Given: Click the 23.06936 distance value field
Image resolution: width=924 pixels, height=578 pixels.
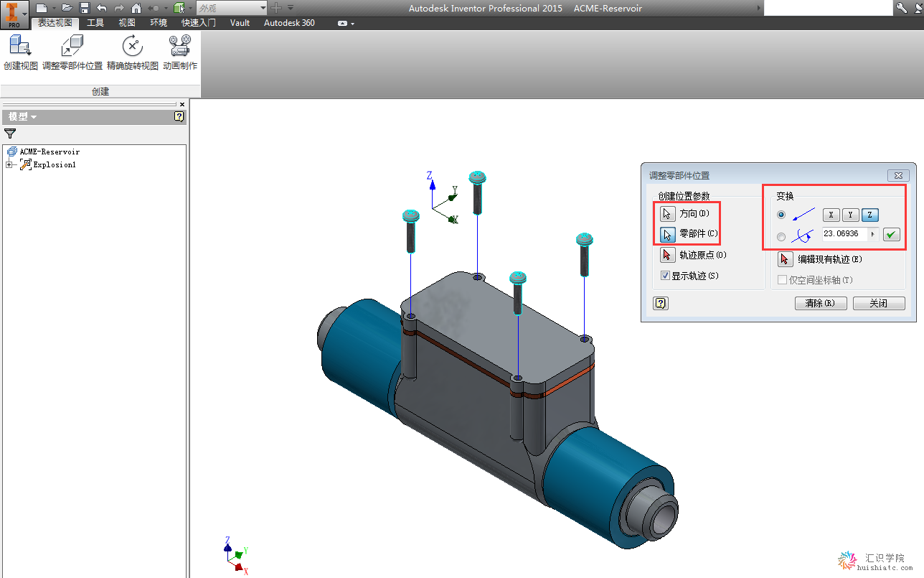Looking at the screenshot, I should (x=845, y=234).
